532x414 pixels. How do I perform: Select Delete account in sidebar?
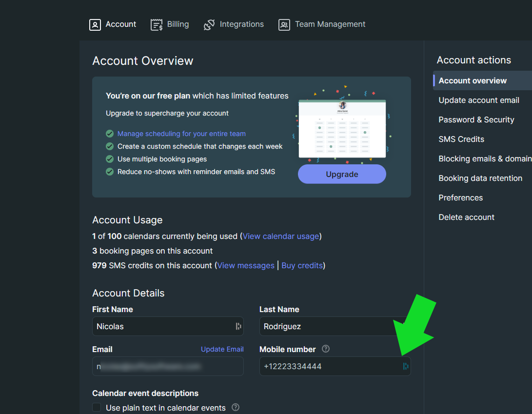[466, 217]
